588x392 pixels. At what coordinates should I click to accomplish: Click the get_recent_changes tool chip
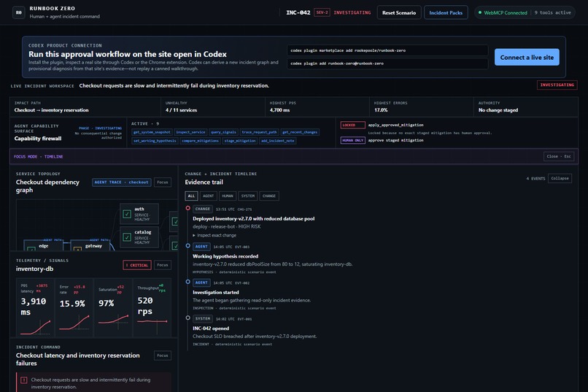(300, 132)
